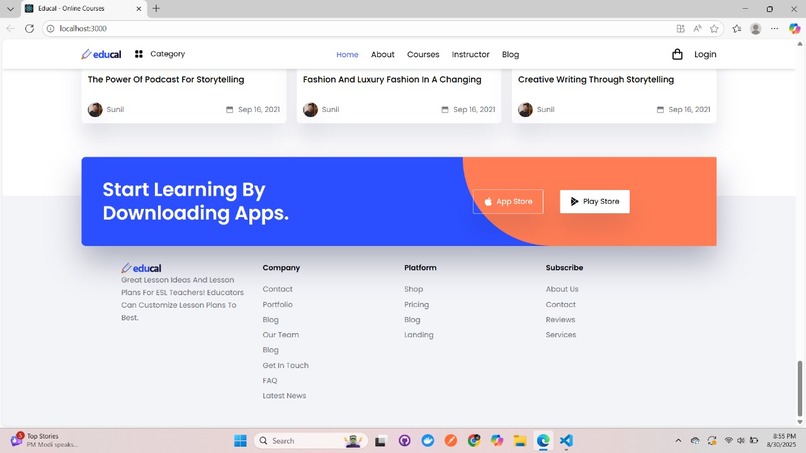Click the taskbar Search box
The width and height of the screenshot is (806, 453).
click(x=311, y=441)
